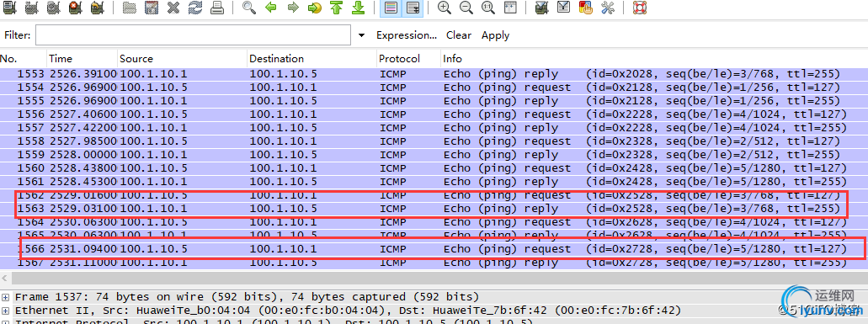868x324 pixels.
Task: Sort by the Source column header
Action: click(182, 59)
